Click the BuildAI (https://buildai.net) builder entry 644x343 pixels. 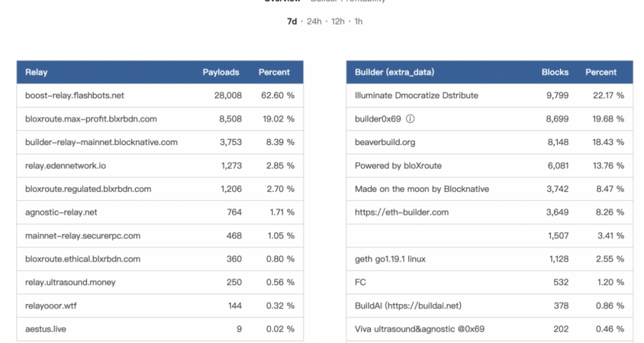(x=408, y=306)
